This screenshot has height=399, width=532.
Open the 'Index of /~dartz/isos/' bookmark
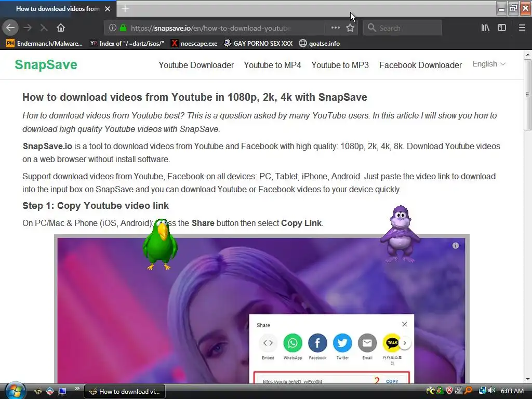127,44
